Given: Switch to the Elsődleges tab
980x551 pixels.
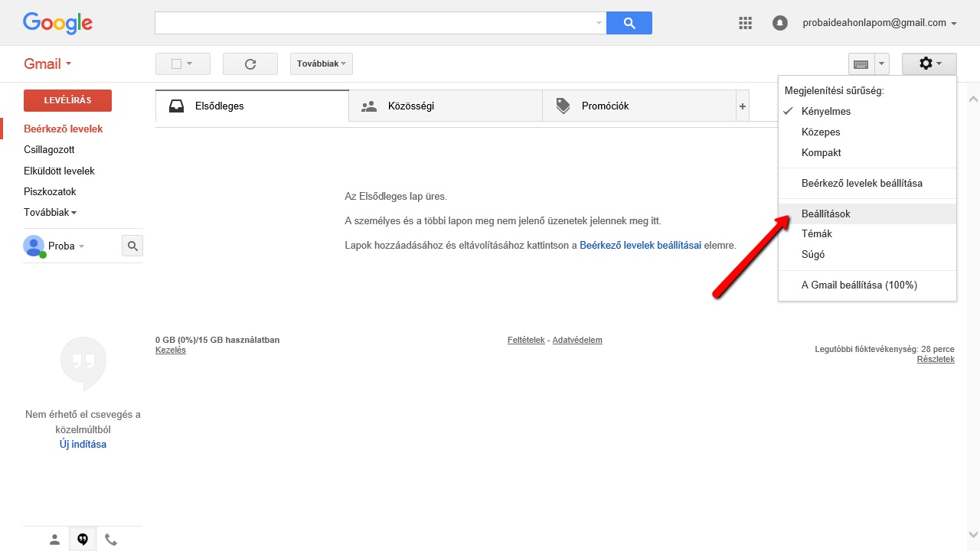Looking at the screenshot, I should click(252, 106).
